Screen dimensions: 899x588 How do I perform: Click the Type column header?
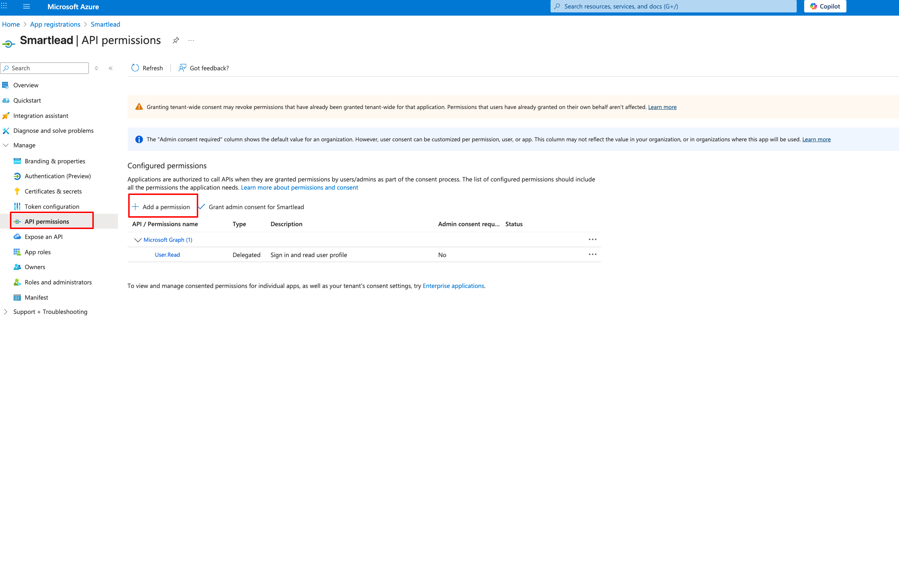(x=239, y=224)
